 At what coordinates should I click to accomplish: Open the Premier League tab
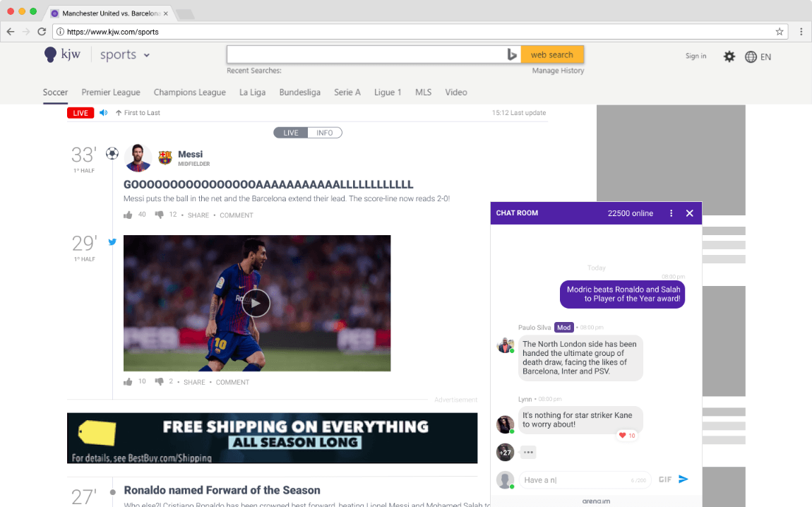(111, 93)
